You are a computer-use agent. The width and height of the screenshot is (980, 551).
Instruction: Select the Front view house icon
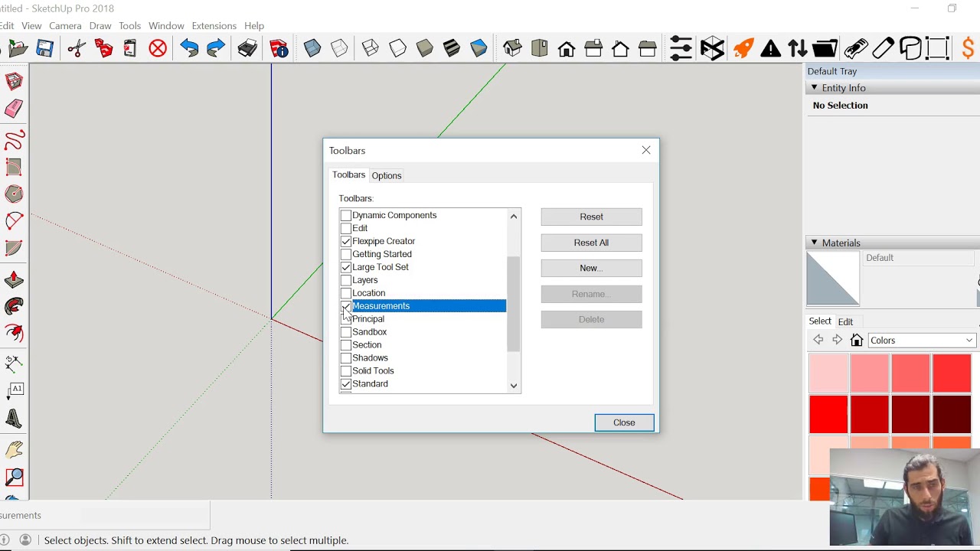(567, 49)
